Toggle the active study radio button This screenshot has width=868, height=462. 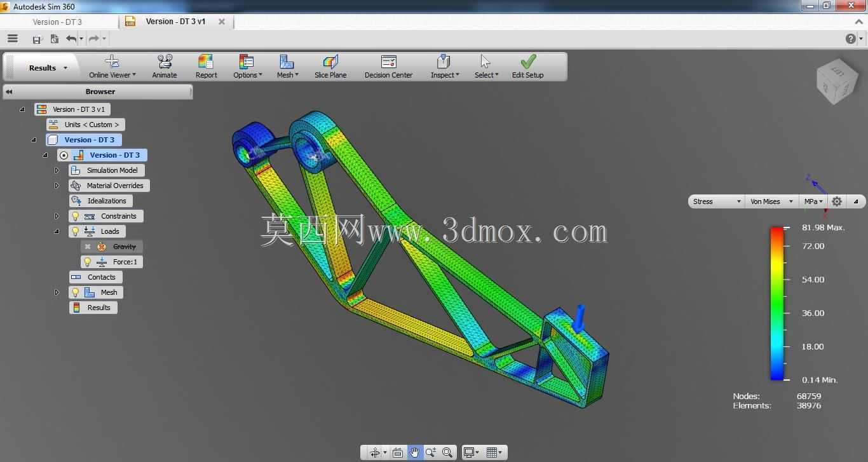(x=64, y=155)
